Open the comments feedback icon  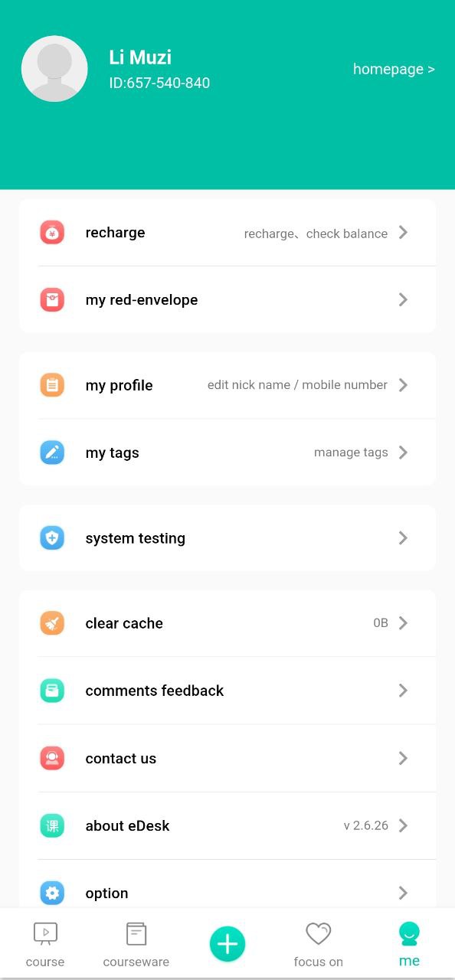52,691
